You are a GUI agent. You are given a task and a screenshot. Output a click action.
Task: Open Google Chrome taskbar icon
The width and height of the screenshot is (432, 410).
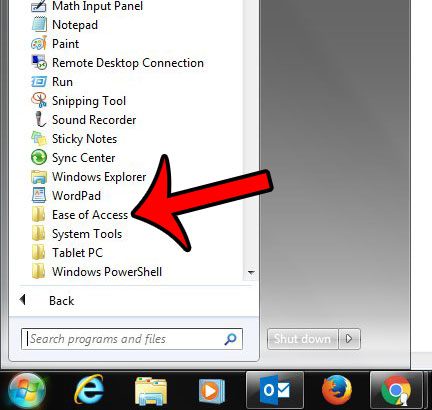point(396,390)
